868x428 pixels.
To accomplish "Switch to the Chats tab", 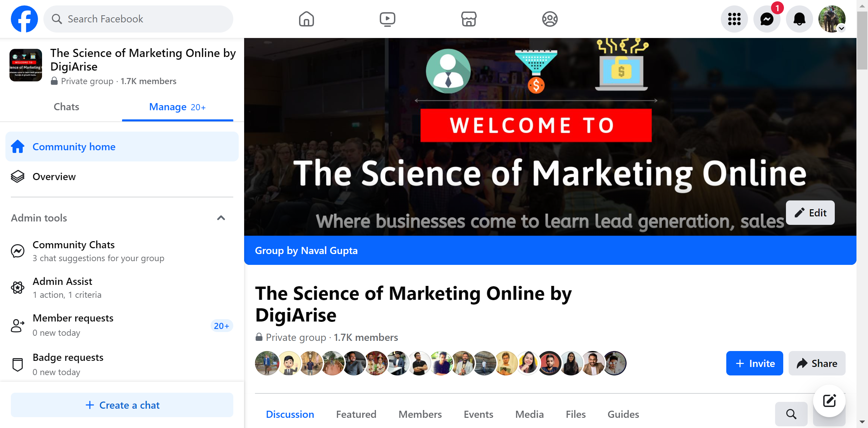I will pos(66,107).
